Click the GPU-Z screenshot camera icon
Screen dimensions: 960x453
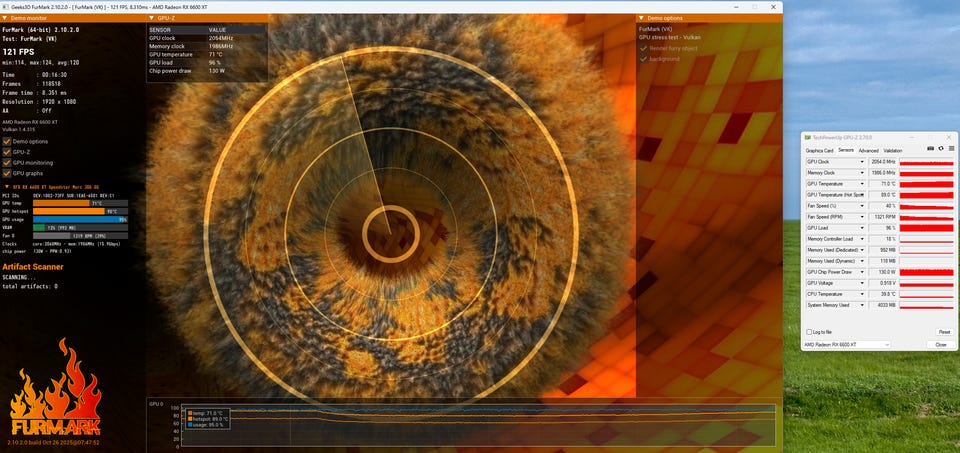pos(931,149)
